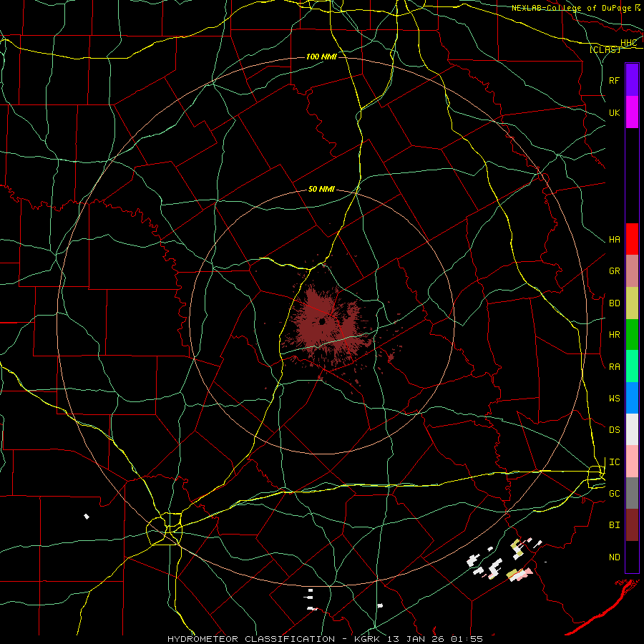
Task: Select the brown BI legend swatch
Action: pyautogui.click(x=632, y=525)
